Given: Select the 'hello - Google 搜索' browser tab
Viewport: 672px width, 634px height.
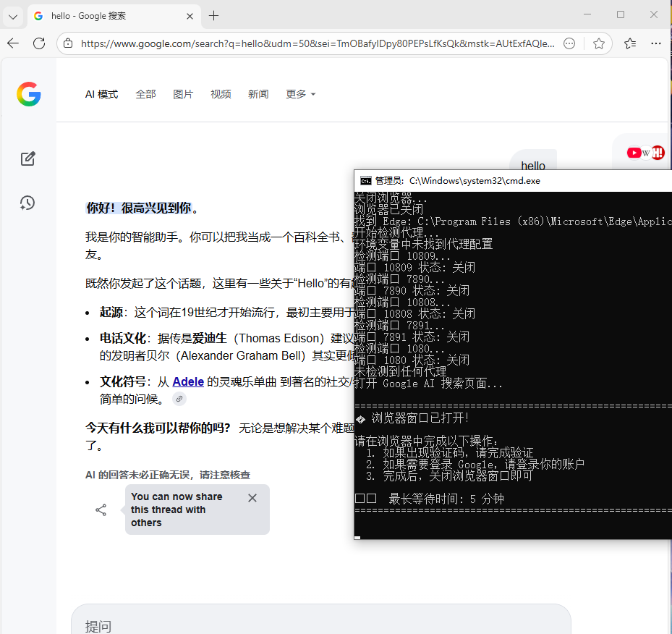Looking at the screenshot, I should [x=114, y=17].
